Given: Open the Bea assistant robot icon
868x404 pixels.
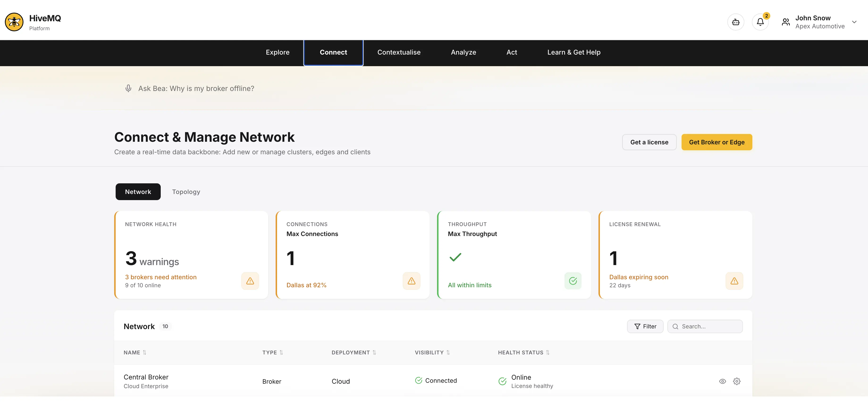Looking at the screenshot, I should tap(736, 22).
